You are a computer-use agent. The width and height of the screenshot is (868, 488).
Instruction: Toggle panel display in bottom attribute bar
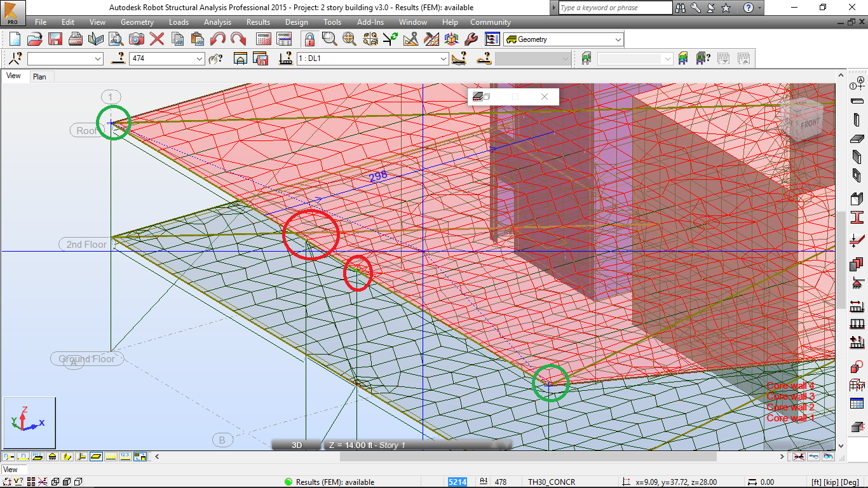point(95,456)
